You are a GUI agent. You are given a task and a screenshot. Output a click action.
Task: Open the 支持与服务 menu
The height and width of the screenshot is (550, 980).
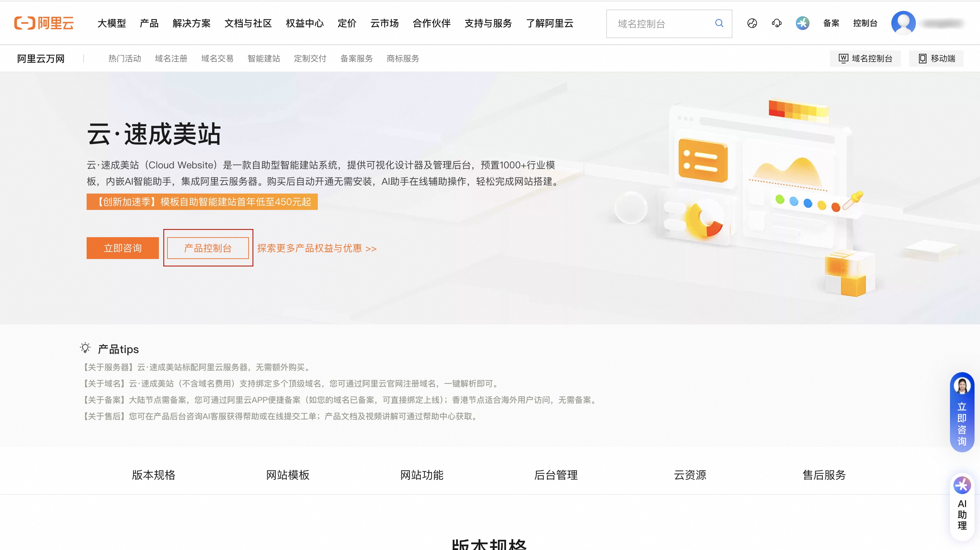click(488, 23)
